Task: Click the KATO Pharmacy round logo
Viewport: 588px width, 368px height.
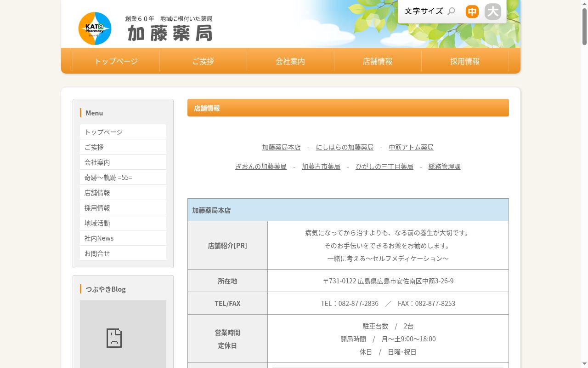Action: point(95,29)
